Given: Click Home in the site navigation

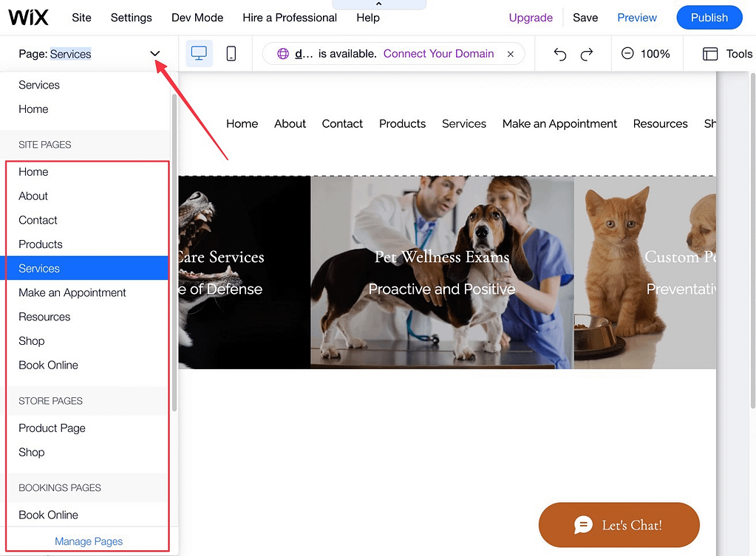Looking at the screenshot, I should [242, 124].
